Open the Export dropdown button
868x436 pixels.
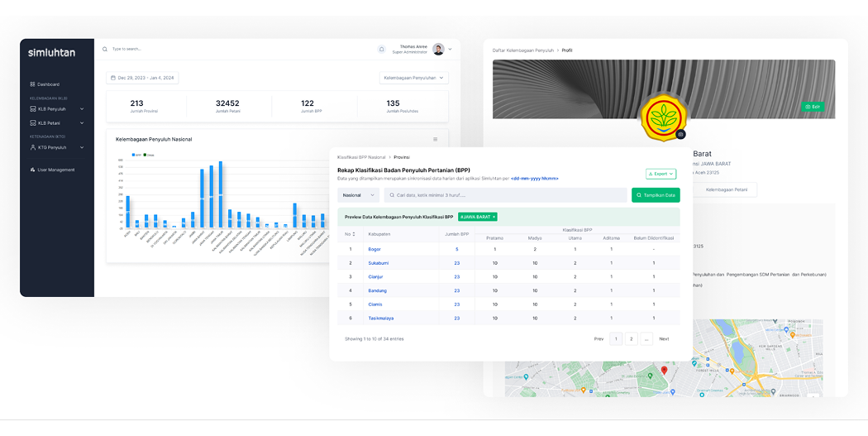click(x=661, y=174)
